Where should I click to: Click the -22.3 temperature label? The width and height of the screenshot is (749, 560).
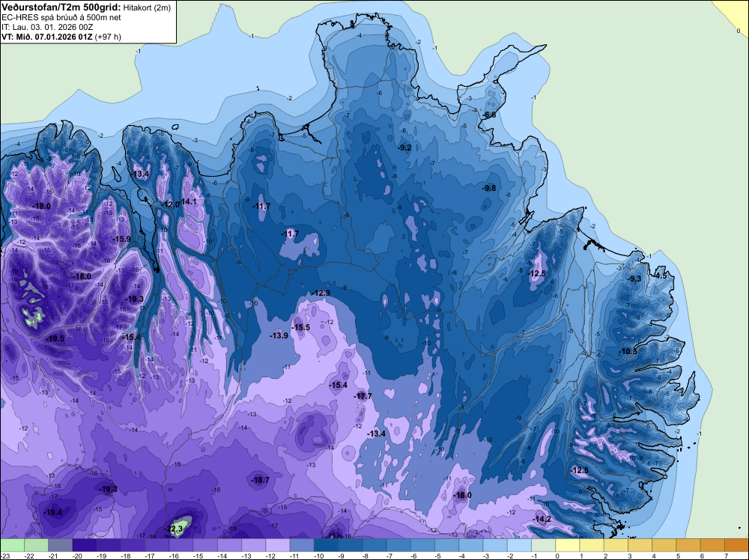pyautogui.click(x=174, y=529)
